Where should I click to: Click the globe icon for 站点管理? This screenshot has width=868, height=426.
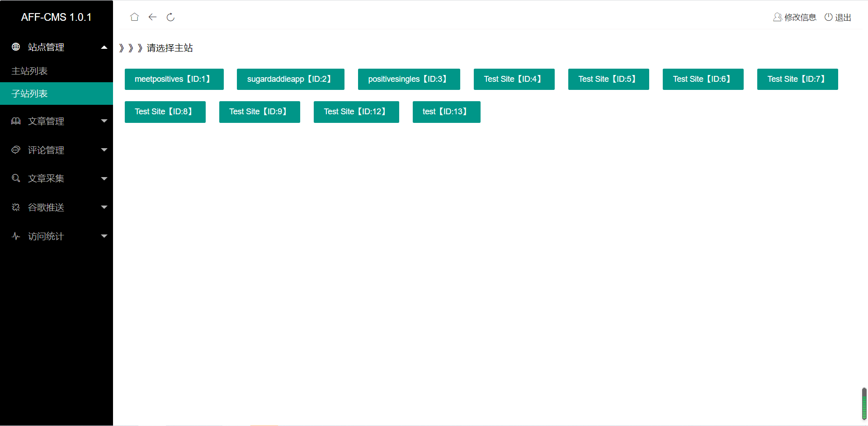pyautogui.click(x=16, y=47)
